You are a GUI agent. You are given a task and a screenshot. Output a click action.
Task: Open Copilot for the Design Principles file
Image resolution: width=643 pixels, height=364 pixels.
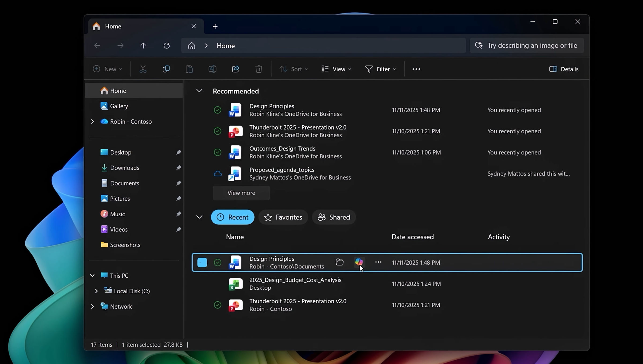pos(359,262)
